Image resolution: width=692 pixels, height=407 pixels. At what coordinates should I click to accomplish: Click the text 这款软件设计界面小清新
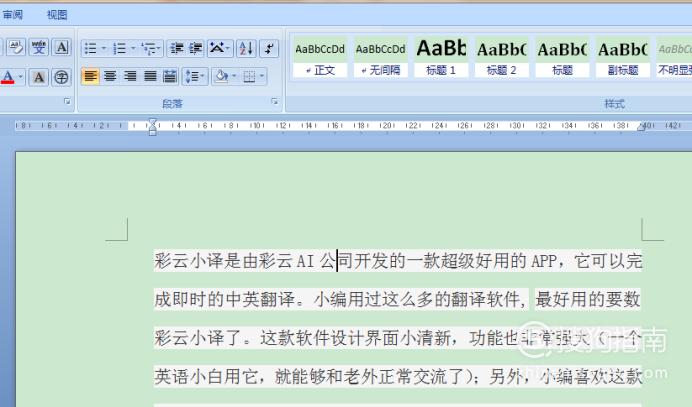pyautogui.click(x=355, y=338)
